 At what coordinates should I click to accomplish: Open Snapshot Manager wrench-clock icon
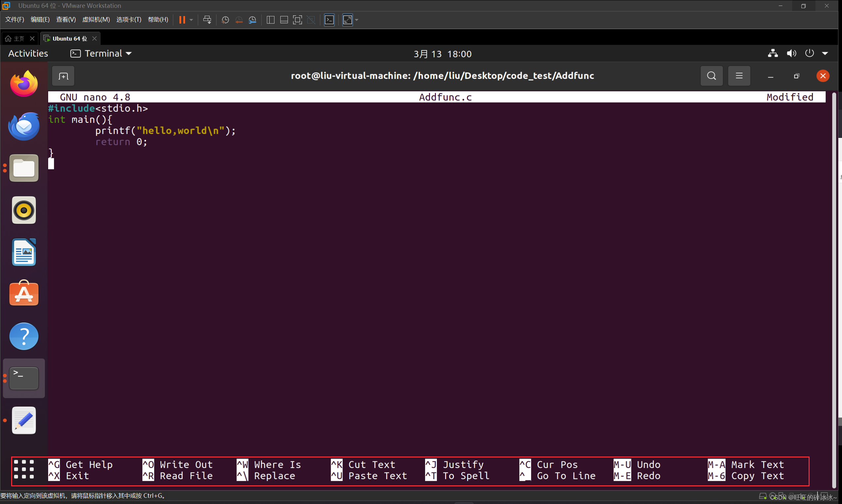253,20
